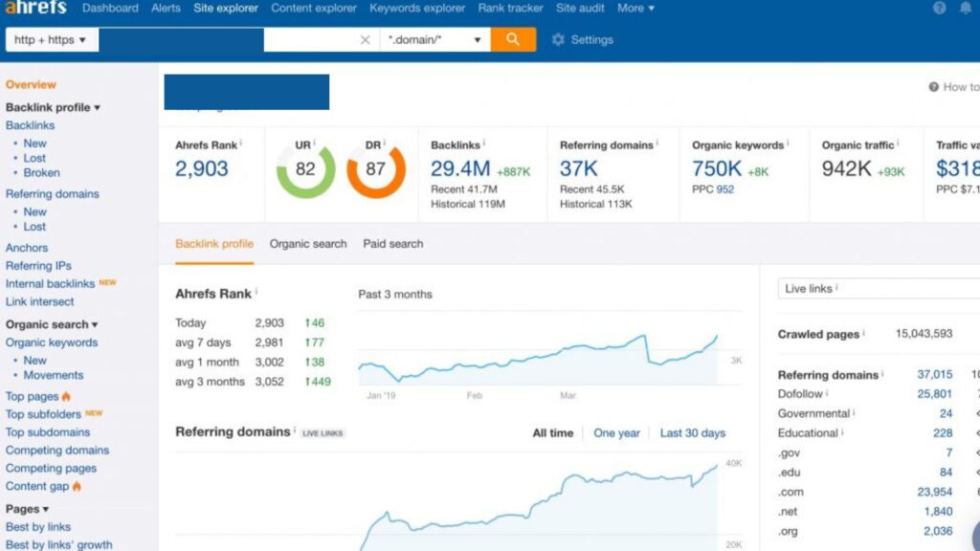Show Referring domains for Last 30 days

click(693, 433)
